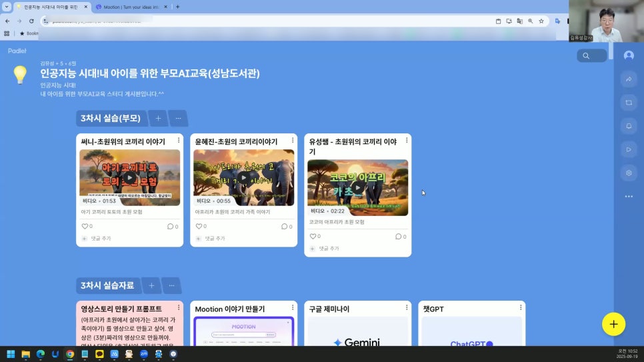This screenshot has width=644, height=362.
Task: Click the translate page icon in address bar
Action: (519, 21)
